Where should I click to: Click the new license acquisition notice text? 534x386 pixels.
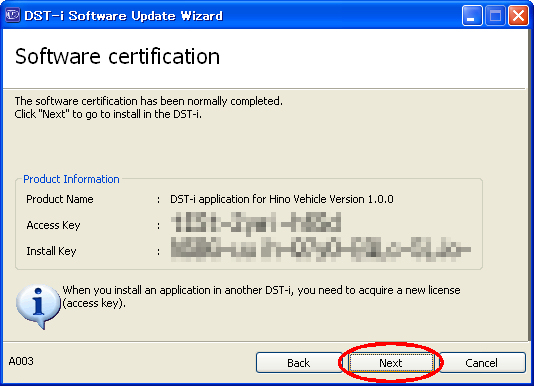coord(261,296)
